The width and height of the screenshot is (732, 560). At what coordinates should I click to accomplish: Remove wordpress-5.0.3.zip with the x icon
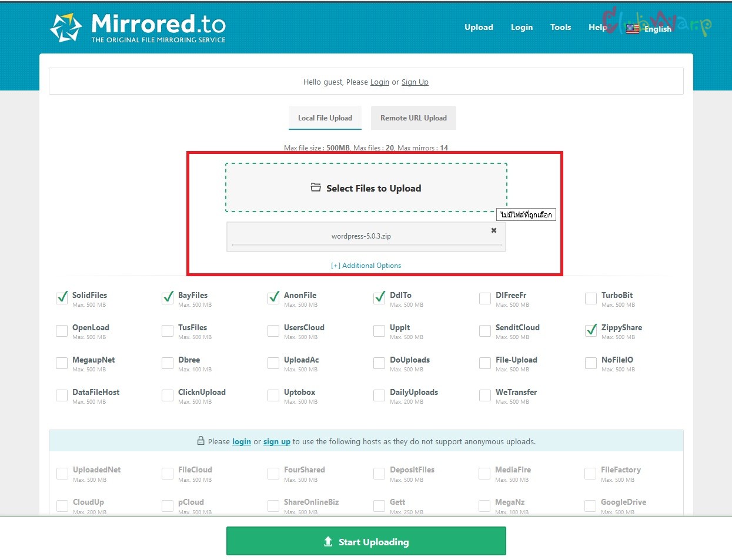(x=494, y=230)
